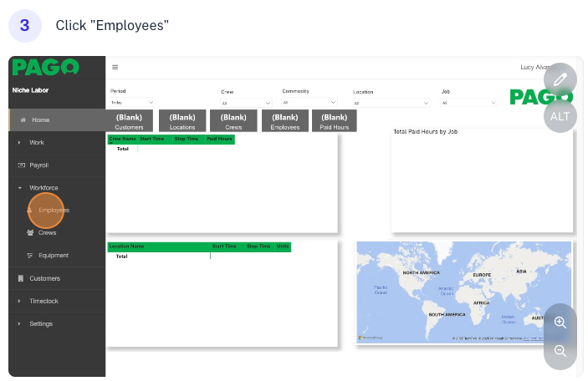Select Crews under Workforce
This screenshot has width=588, height=381.
pyautogui.click(x=47, y=233)
